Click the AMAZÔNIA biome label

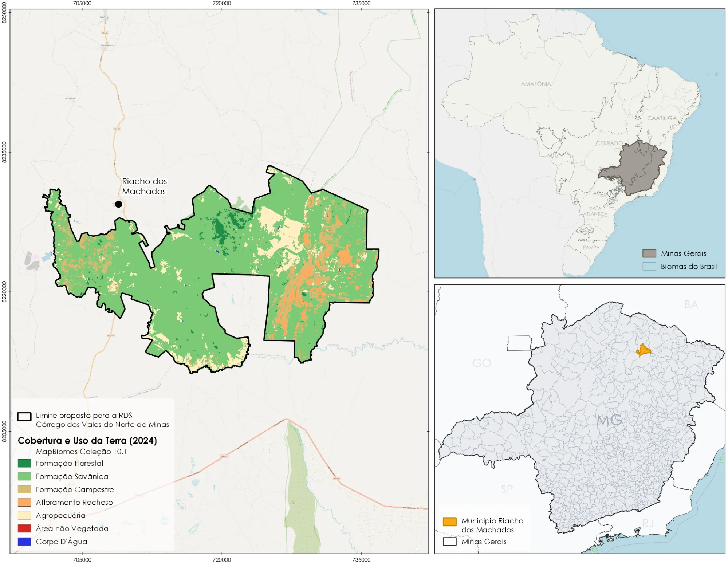[535, 84]
